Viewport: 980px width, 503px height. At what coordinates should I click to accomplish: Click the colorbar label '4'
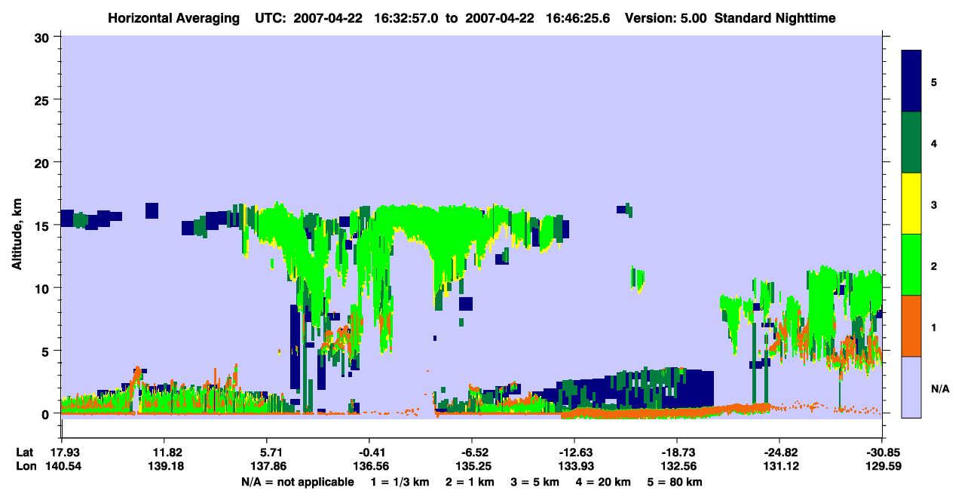[934, 143]
